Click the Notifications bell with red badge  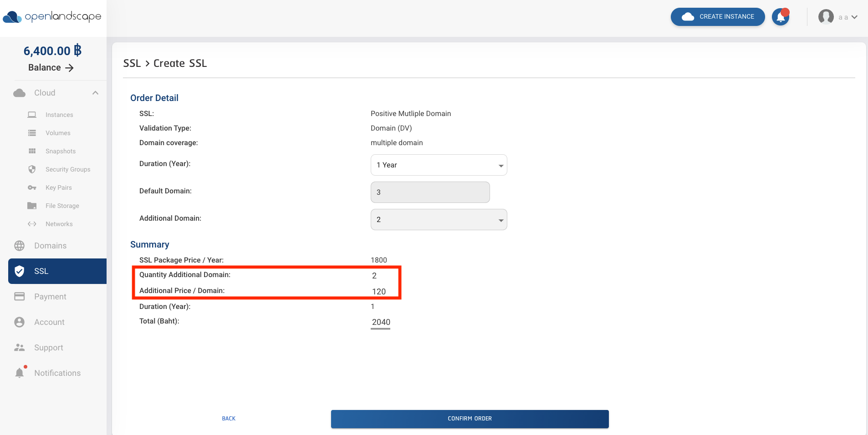click(20, 373)
